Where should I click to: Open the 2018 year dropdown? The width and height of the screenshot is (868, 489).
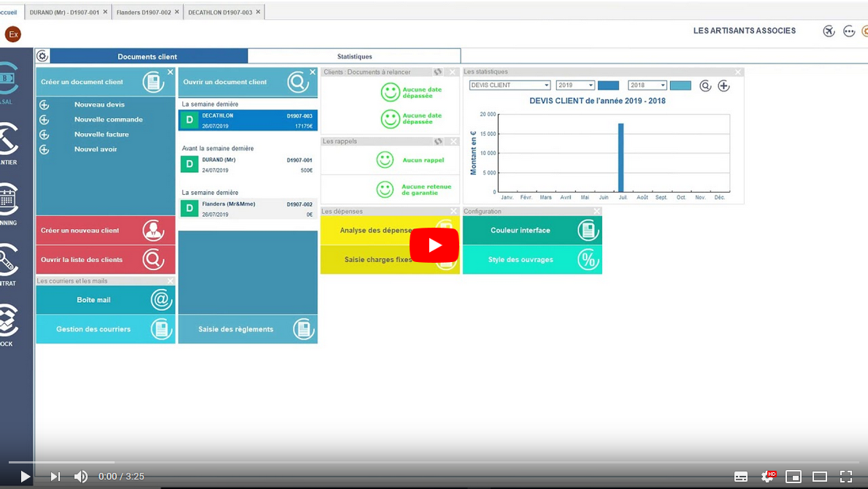[x=647, y=85]
